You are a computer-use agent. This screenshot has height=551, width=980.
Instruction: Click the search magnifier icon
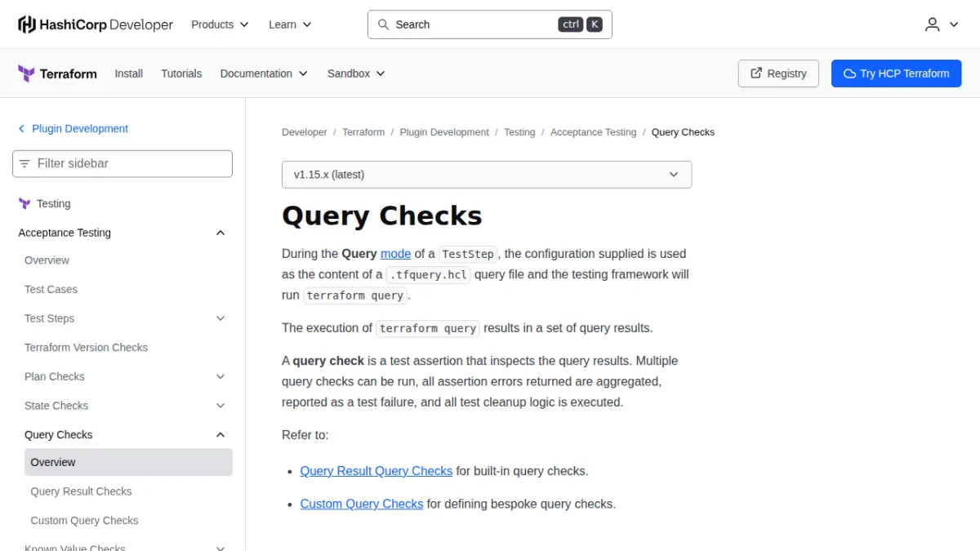coord(383,24)
